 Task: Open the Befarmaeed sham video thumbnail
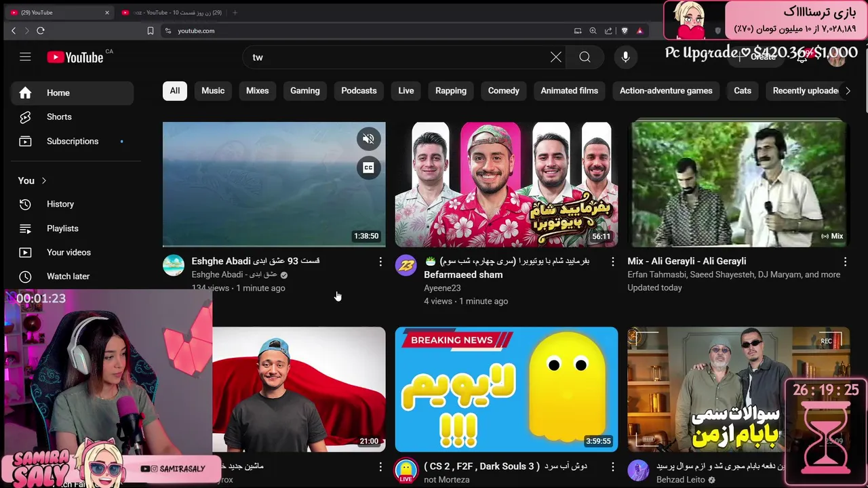tap(507, 184)
